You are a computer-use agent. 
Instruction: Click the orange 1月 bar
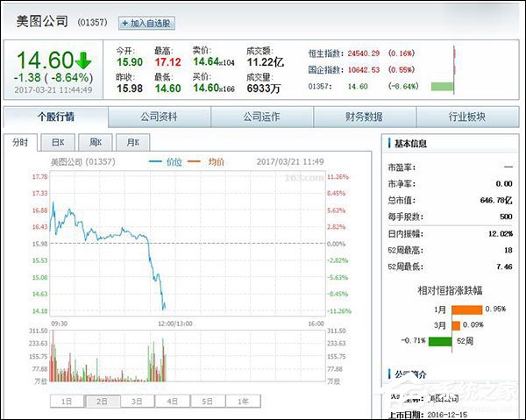467,310
